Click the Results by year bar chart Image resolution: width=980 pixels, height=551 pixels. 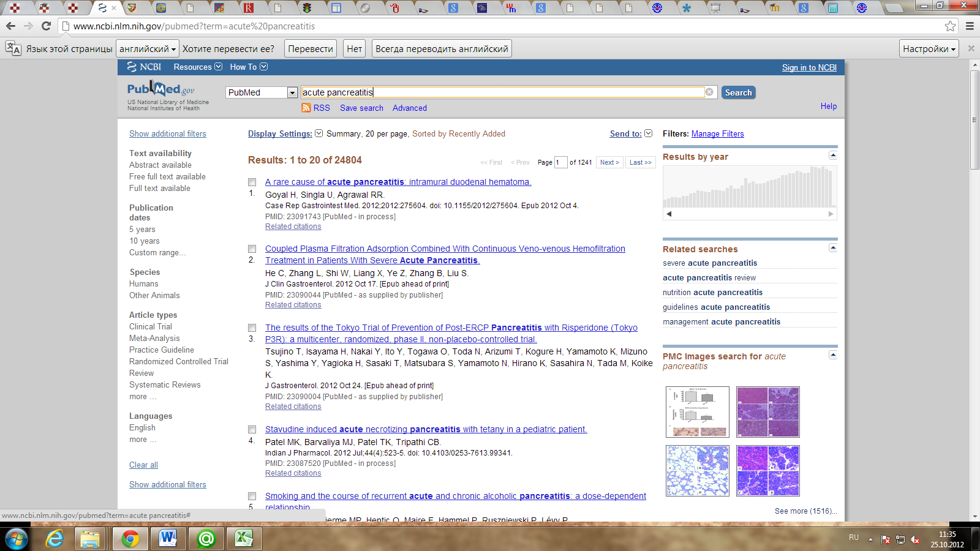click(750, 187)
